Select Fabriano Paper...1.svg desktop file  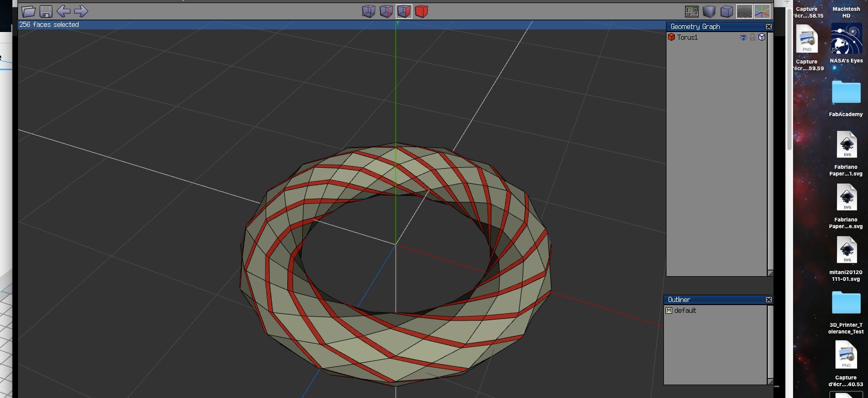tap(846, 154)
